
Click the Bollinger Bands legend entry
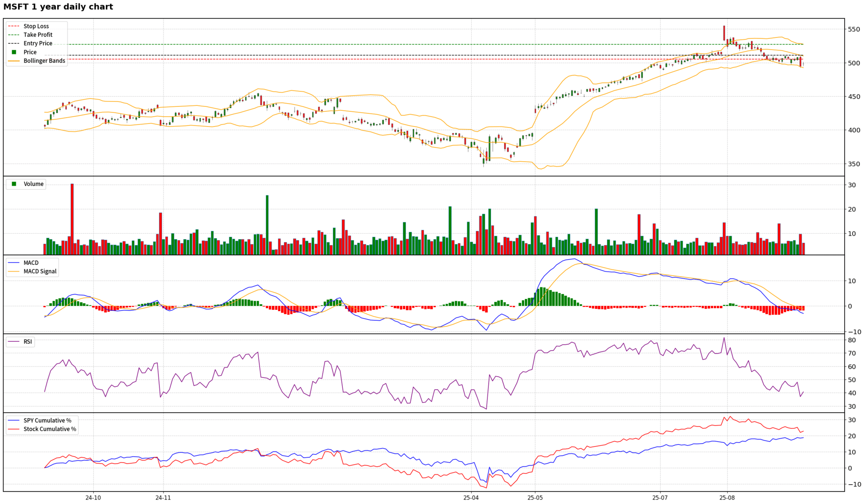pyautogui.click(x=44, y=61)
